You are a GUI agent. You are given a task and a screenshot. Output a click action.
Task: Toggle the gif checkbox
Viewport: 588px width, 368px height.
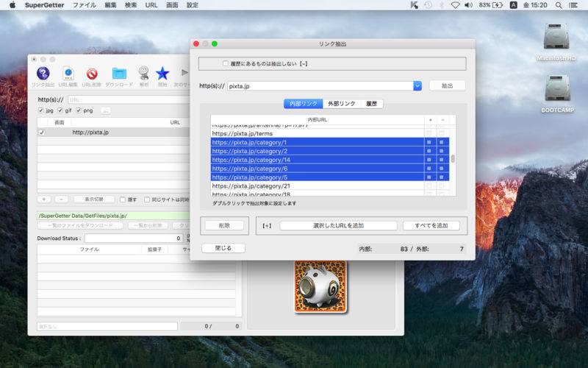coord(60,110)
